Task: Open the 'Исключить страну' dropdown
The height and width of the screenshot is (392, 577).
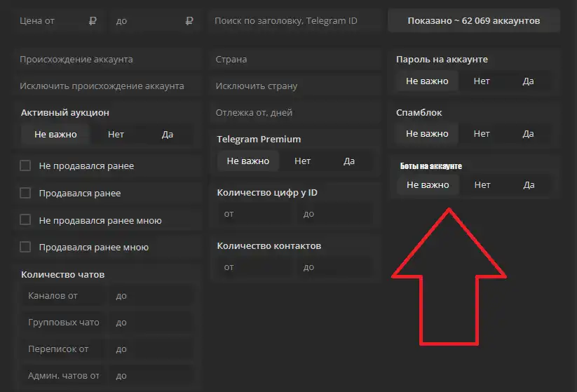Action: click(296, 86)
